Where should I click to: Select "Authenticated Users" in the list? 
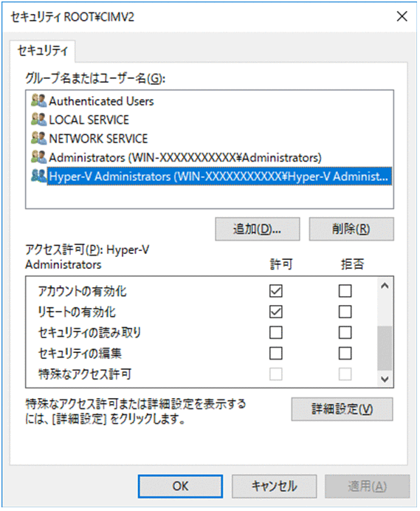pyautogui.click(x=101, y=101)
